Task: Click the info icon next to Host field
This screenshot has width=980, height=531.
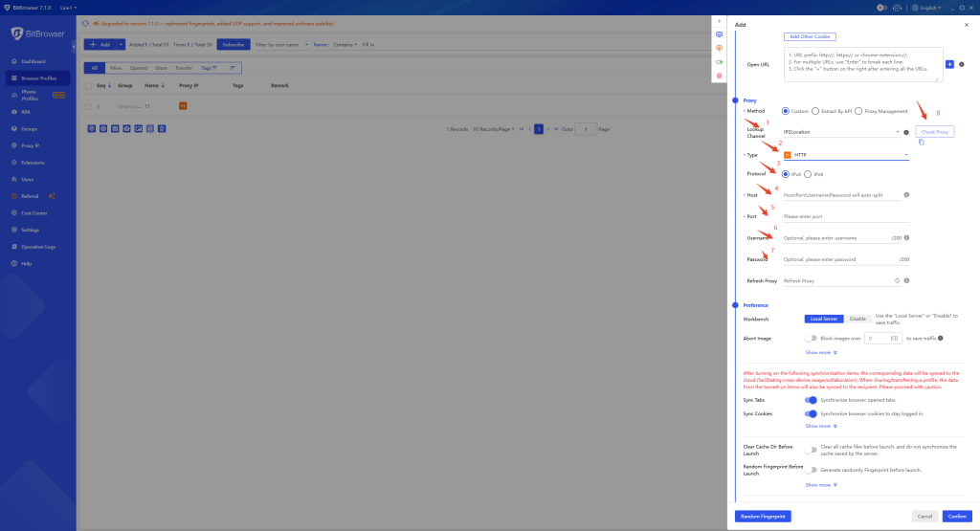Action: pyautogui.click(x=906, y=195)
